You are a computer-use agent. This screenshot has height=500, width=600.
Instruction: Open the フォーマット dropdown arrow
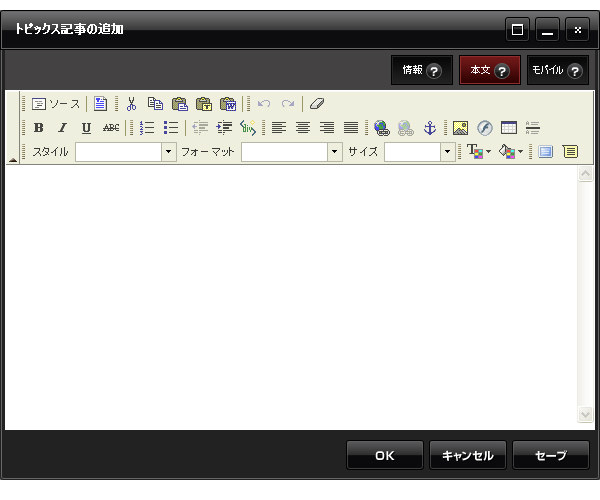(x=335, y=152)
